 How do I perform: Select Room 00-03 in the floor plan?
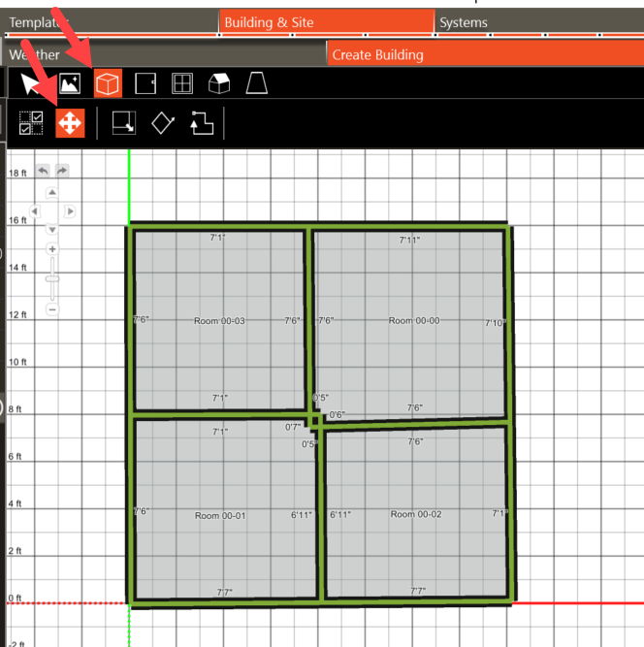(219, 321)
